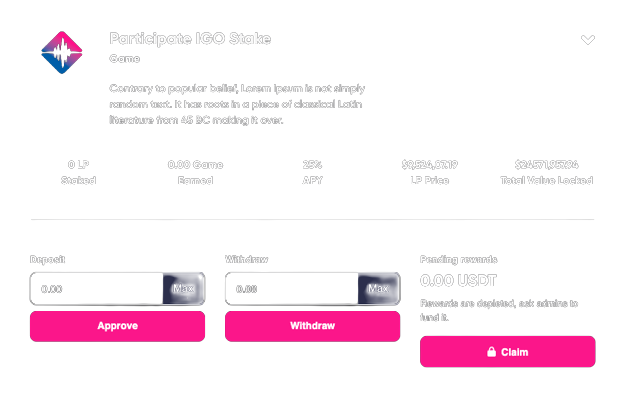Click the rewards depleted notice text
This screenshot has width=627, height=398.
click(499, 310)
